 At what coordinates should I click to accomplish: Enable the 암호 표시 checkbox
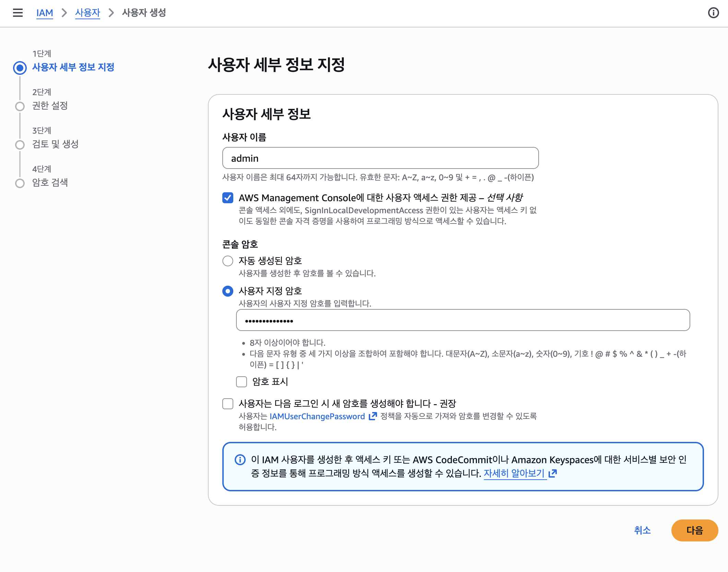coord(242,381)
